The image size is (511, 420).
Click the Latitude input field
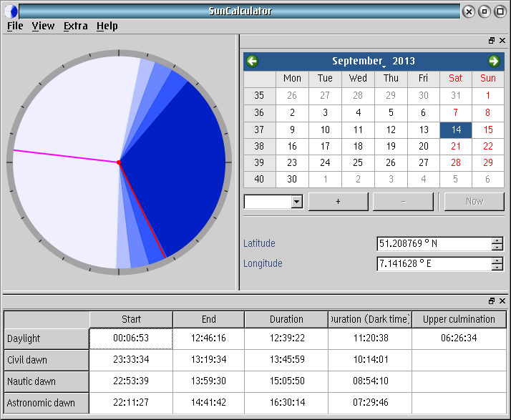coord(434,244)
